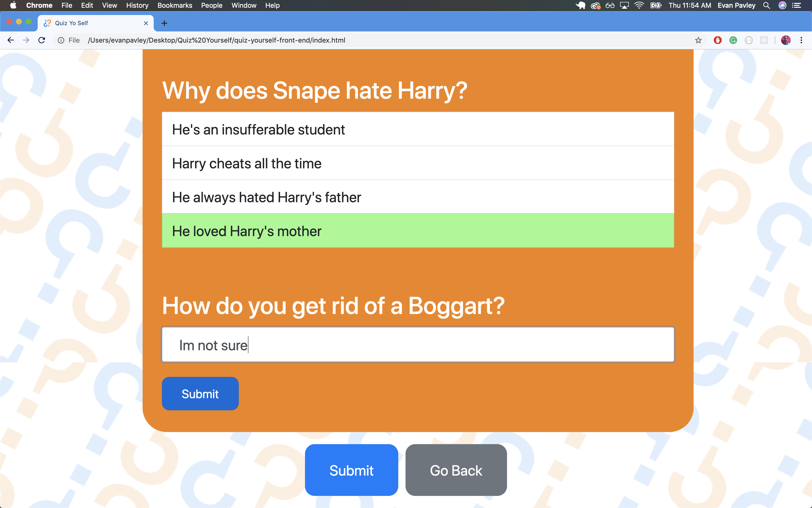812x508 pixels.
Task: Open the History menu
Action: coord(137,5)
